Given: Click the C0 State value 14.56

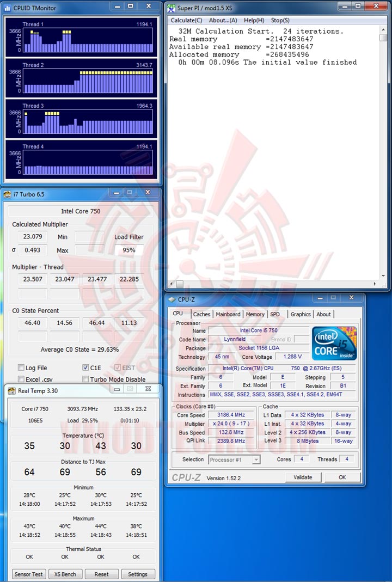Looking at the screenshot, I should (x=65, y=323).
